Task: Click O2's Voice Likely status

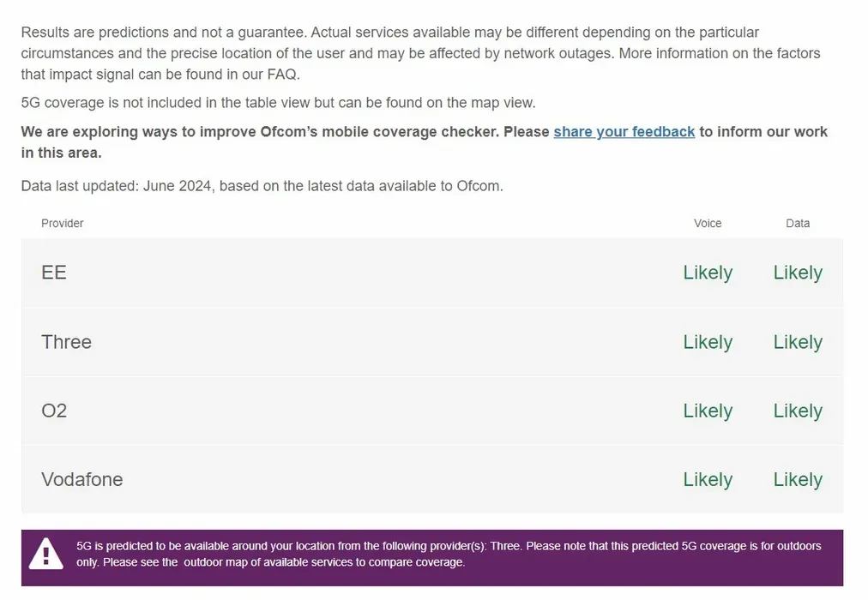Action: point(708,411)
